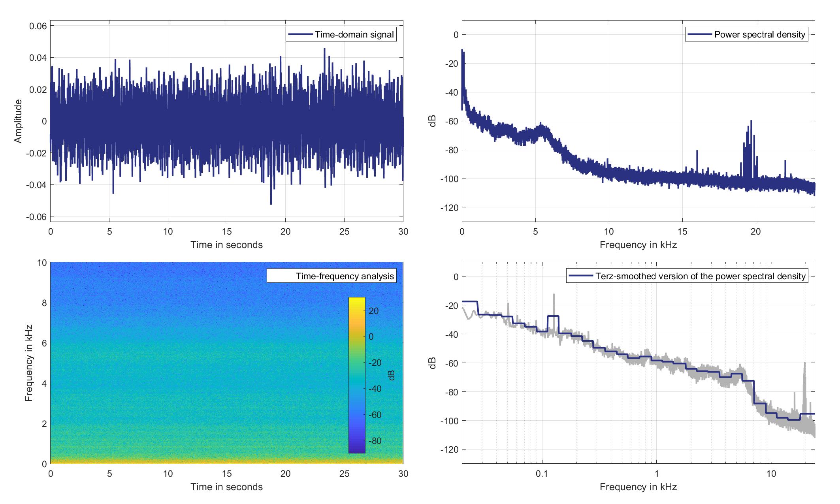Image resolution: width=840 pixels, height=504 pixels.
Task: Click Frequency in kHz label under Terz-smoothed plot
Action: pos(638,487)
